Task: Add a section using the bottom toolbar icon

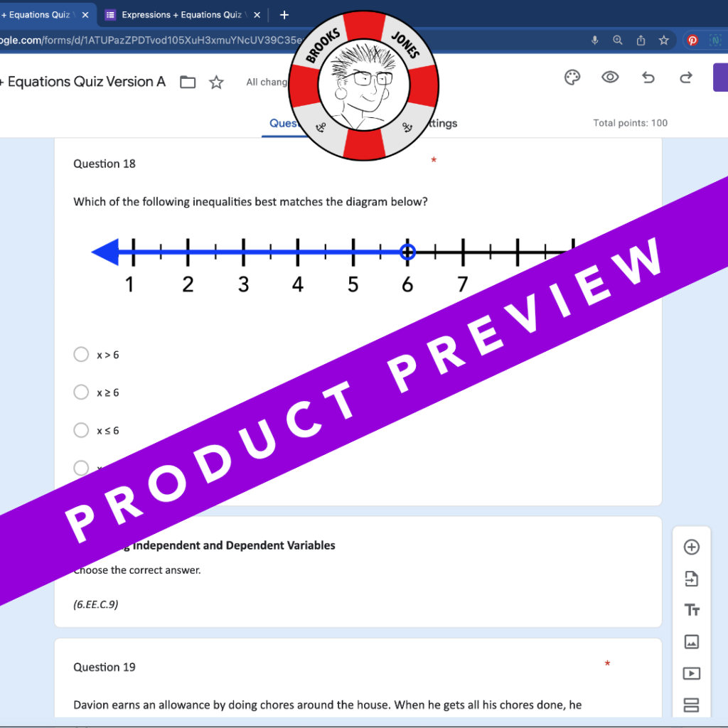Action: point(691,705)
